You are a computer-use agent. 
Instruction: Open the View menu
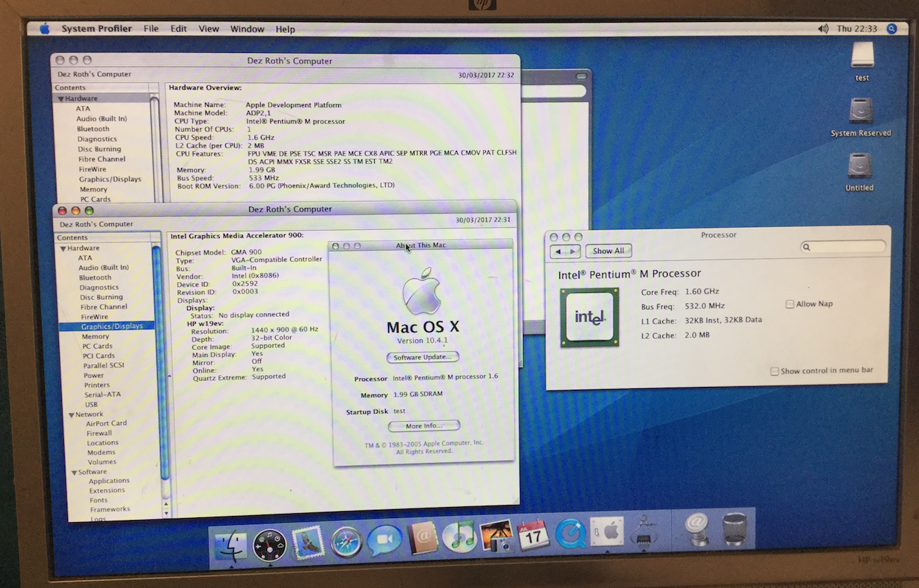click(x=209, y=29)
